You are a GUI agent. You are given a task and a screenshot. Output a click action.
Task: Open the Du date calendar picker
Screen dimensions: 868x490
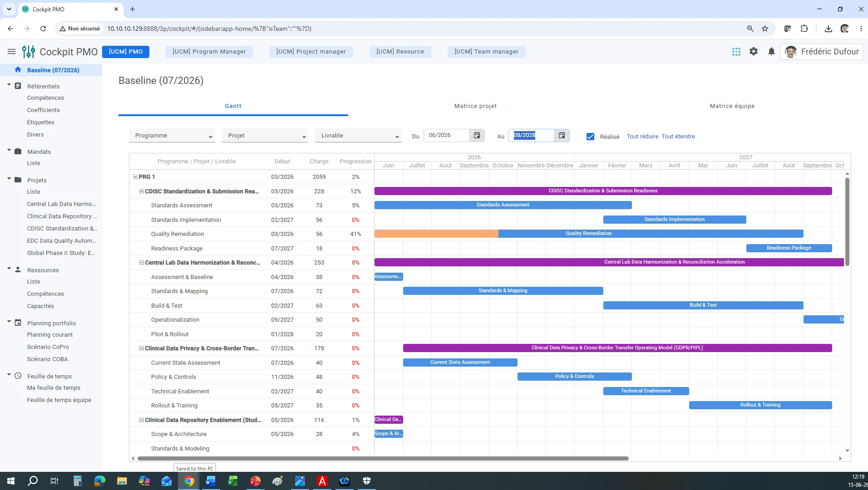[x=477, y=135]
